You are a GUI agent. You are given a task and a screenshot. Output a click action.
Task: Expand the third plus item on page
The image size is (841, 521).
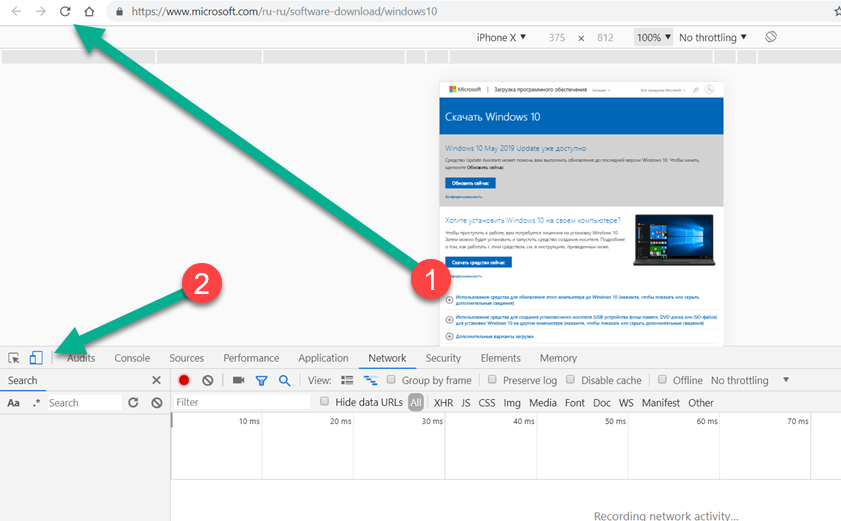(x=449, y=336)
